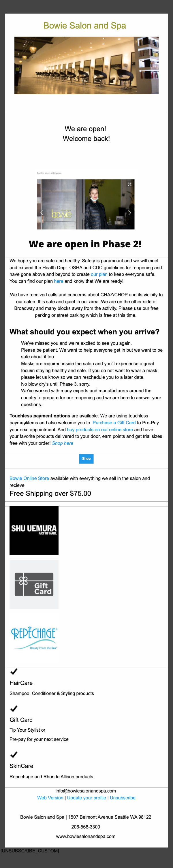Viewport: 173px width, 868px height.
Task: Open the "our plan" link
Action: 99,274
